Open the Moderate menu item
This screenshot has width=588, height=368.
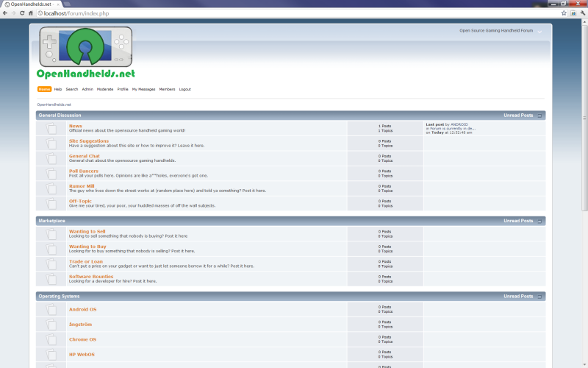(105, 89)
